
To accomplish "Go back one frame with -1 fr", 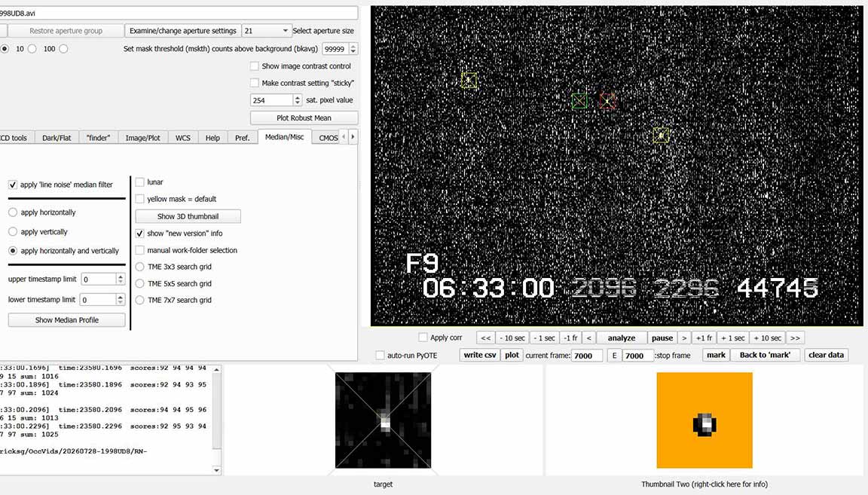I will tap(570, 338).
